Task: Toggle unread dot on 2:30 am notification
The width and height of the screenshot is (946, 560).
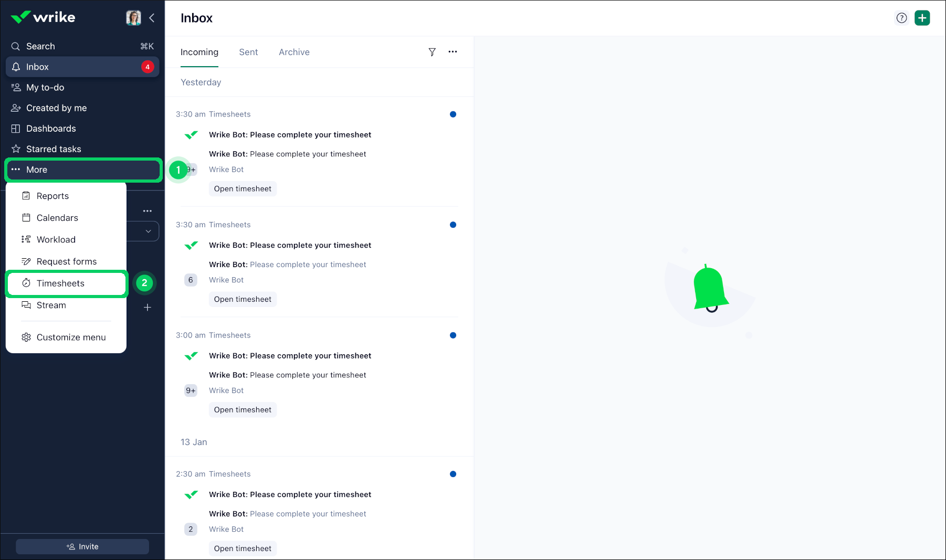Action: click(453, 474)
